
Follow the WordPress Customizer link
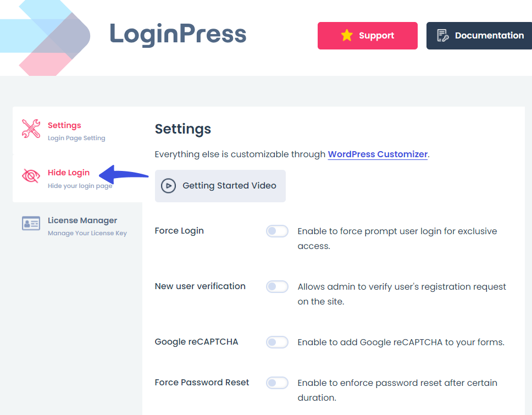378,154
